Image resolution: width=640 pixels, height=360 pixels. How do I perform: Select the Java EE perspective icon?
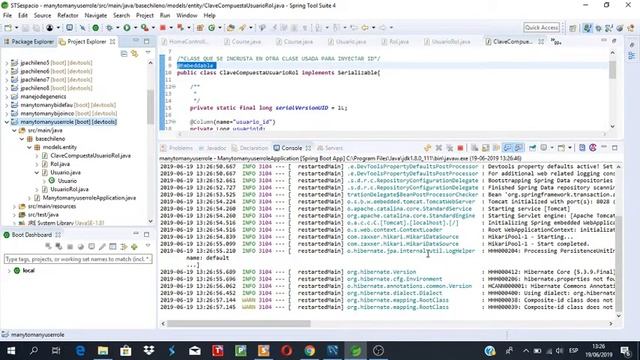pyautogui.click(x=587, y=28)
